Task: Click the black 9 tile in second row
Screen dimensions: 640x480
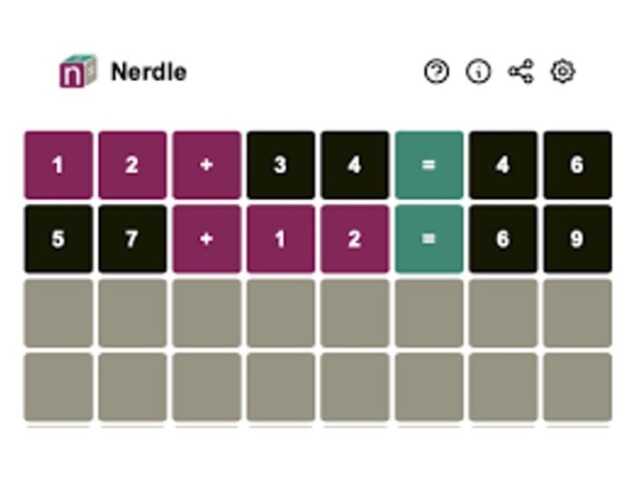Action: (x=577, y=239)
